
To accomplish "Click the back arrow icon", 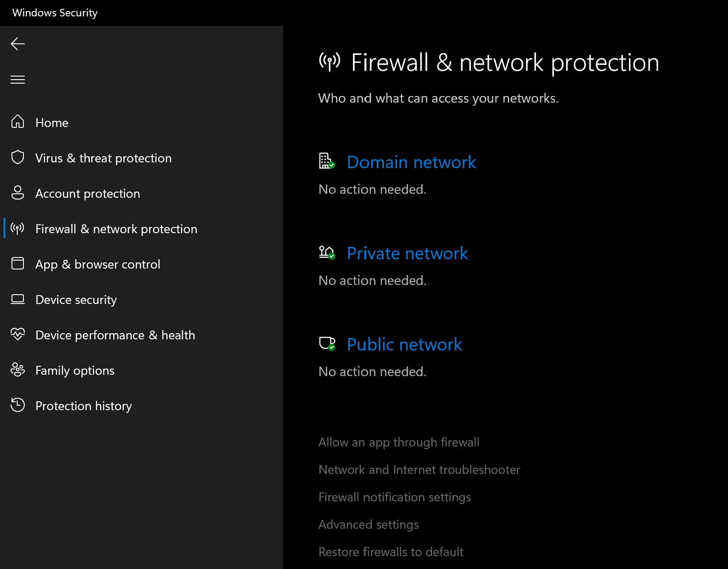I will coord(18,44).
